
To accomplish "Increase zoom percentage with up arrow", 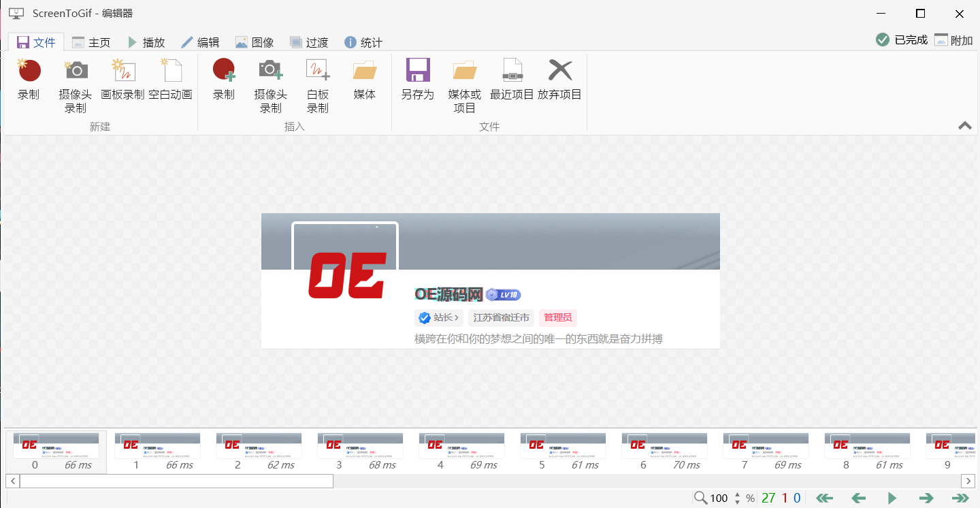I will coord(737,494).
